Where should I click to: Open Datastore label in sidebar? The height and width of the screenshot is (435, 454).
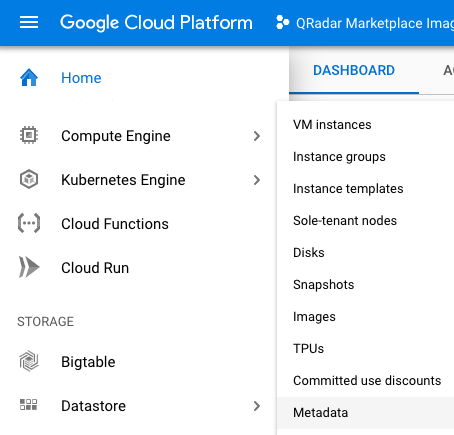pyautogui.click(x=93, y=406)
